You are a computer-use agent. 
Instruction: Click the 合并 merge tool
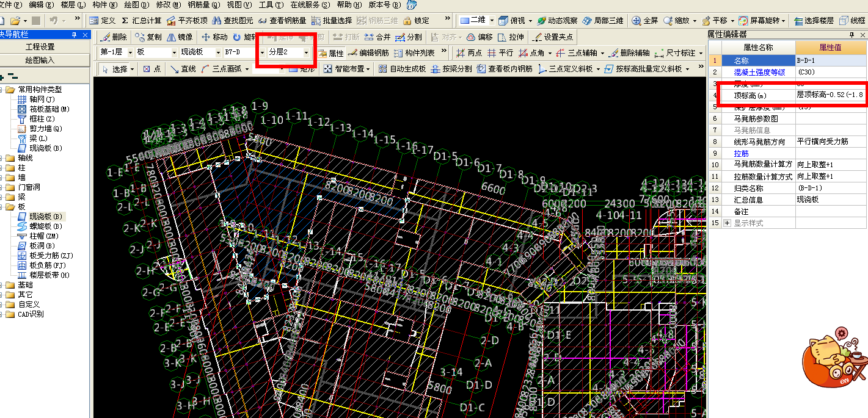377,37
